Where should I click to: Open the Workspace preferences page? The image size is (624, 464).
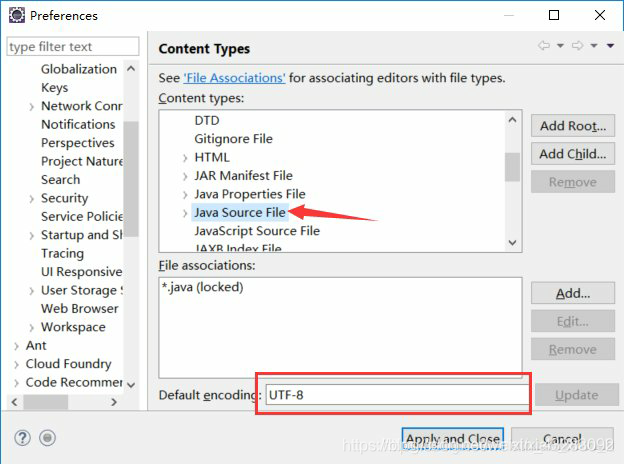click(73, 327)
